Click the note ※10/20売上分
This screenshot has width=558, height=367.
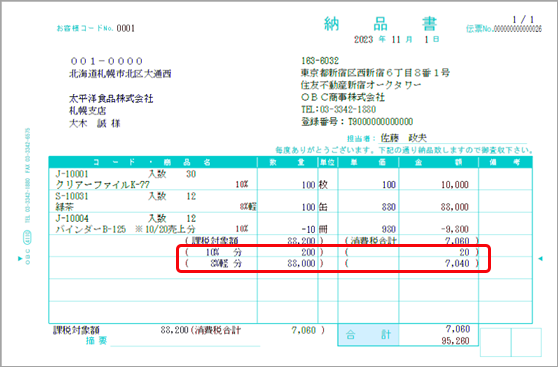[165, 229]
